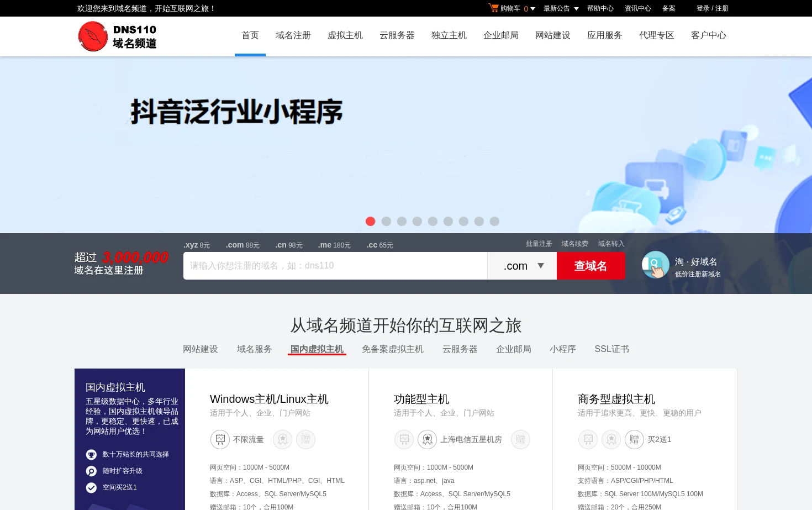Open 帮助中心 link in top bar

click(600, 8)
